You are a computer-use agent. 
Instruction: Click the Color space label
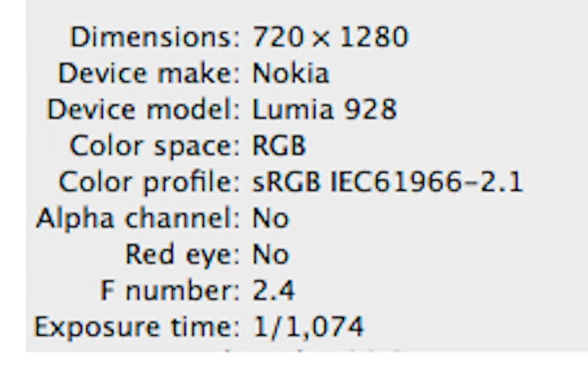(155, 146)
